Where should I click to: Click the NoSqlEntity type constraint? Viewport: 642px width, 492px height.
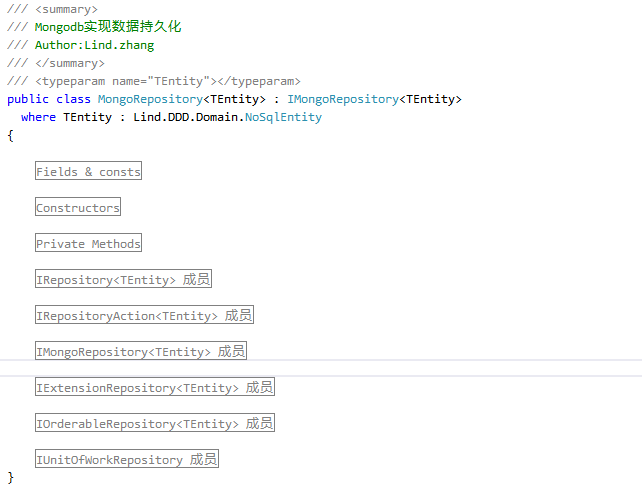283,117
